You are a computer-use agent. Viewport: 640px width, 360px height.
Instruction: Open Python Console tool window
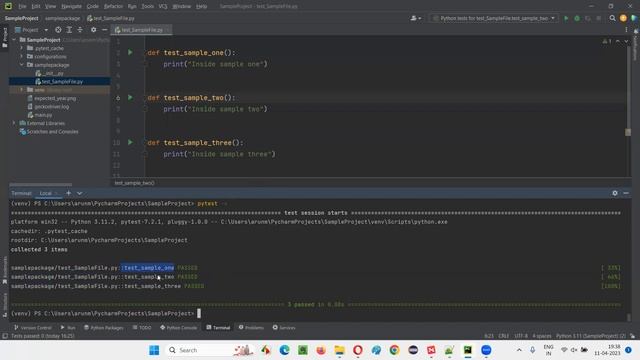pyautogui.click(x=178, y=327)
